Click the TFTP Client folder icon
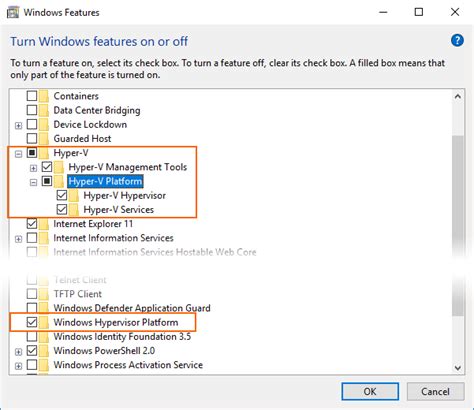 44,294
